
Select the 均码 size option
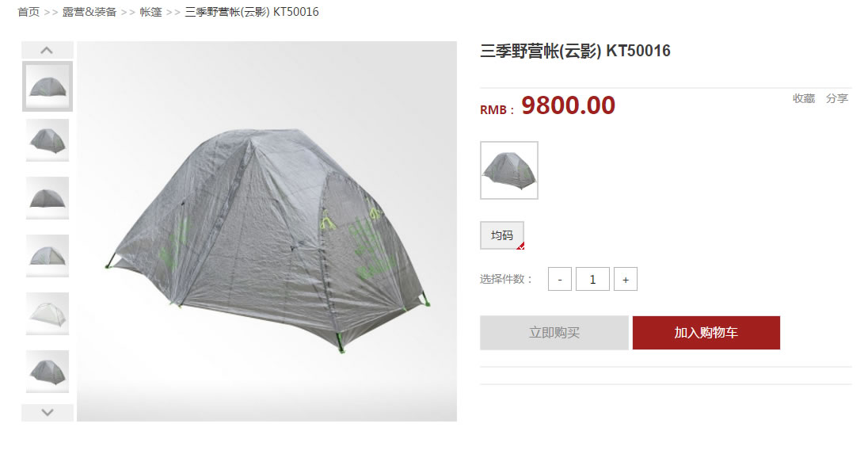click(502, 235)
